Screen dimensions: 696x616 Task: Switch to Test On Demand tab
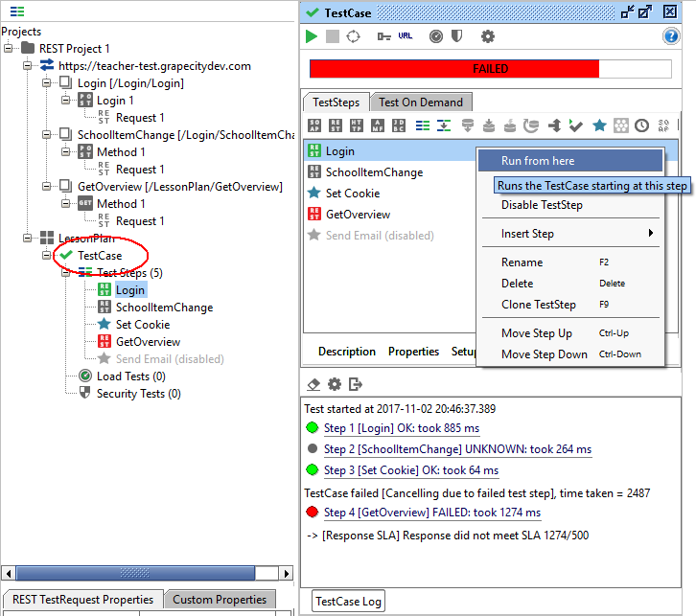click(x=421, y=103)
